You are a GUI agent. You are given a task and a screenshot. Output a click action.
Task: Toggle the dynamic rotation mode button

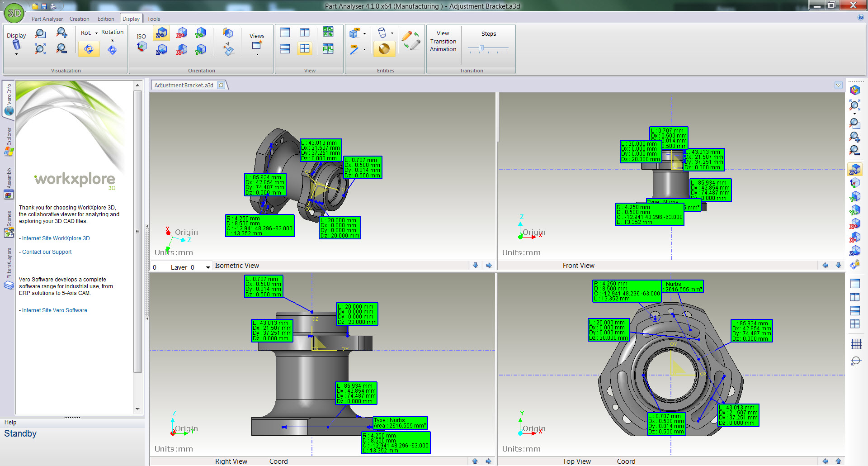click(x=89, y=49)
